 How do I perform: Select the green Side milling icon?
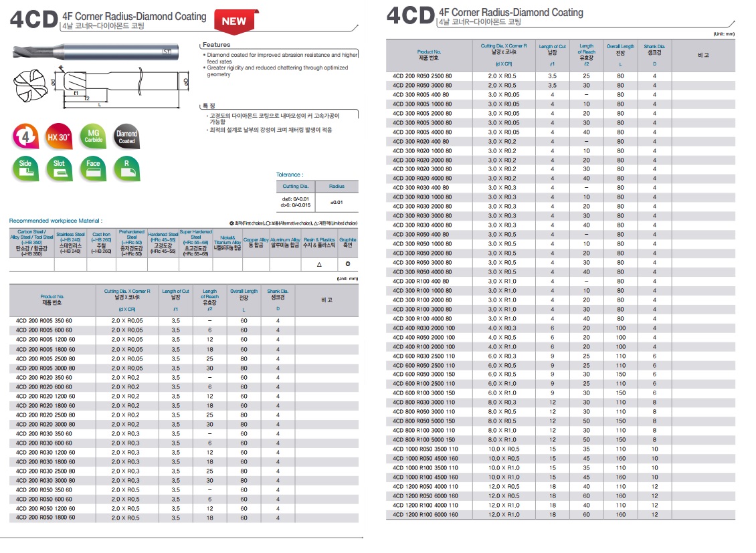click(25, 169)
